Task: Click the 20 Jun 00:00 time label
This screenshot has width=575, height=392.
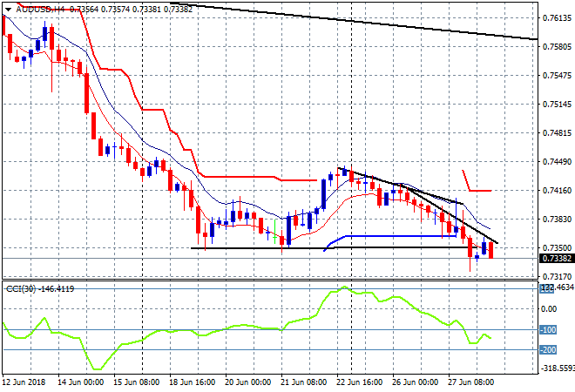Action: pos(248,382)
